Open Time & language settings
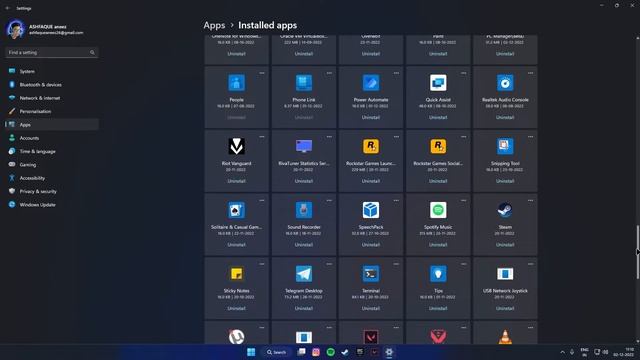 coord(52,151)
